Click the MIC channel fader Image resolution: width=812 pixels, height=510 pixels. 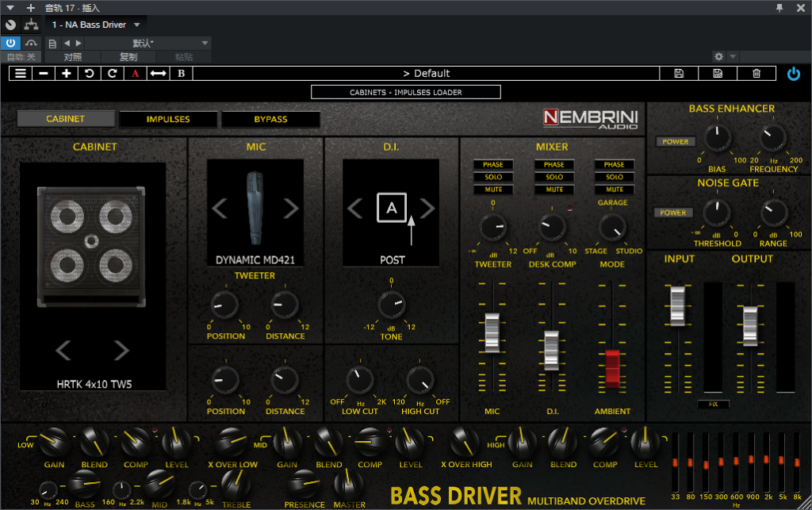click(492, 332)
